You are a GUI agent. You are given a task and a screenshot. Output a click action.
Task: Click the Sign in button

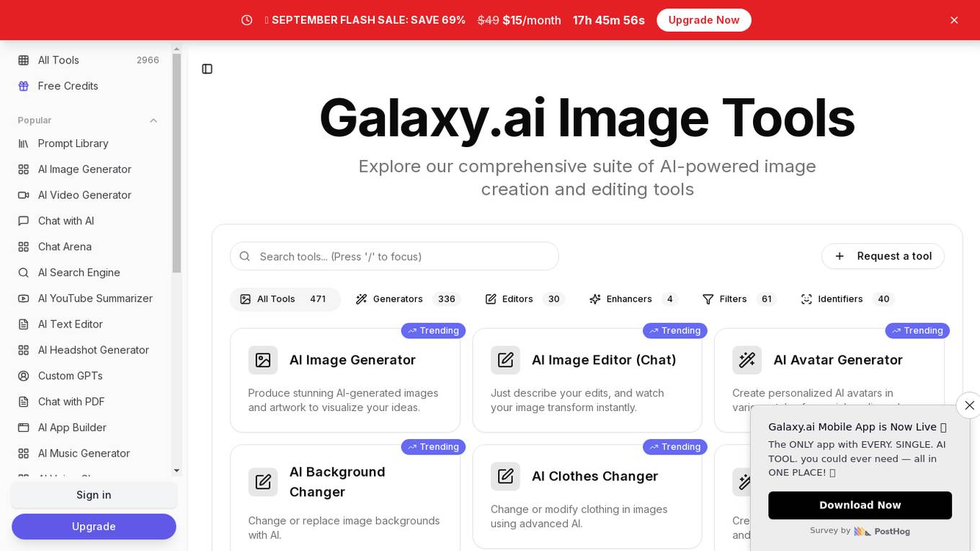click(94, 495)
